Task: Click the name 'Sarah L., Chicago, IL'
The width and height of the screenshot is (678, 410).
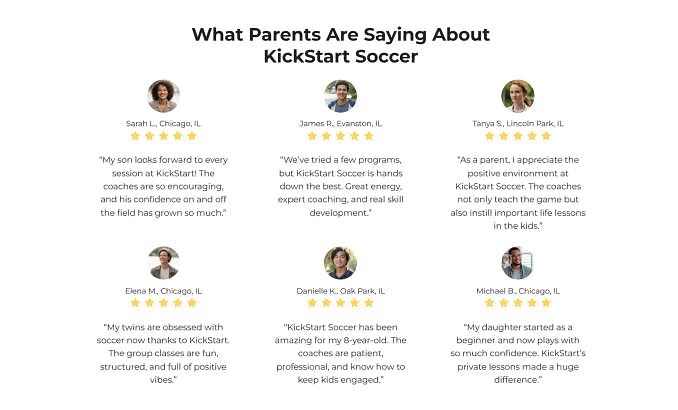Action: pyautogui.click(x=163, y=123)
